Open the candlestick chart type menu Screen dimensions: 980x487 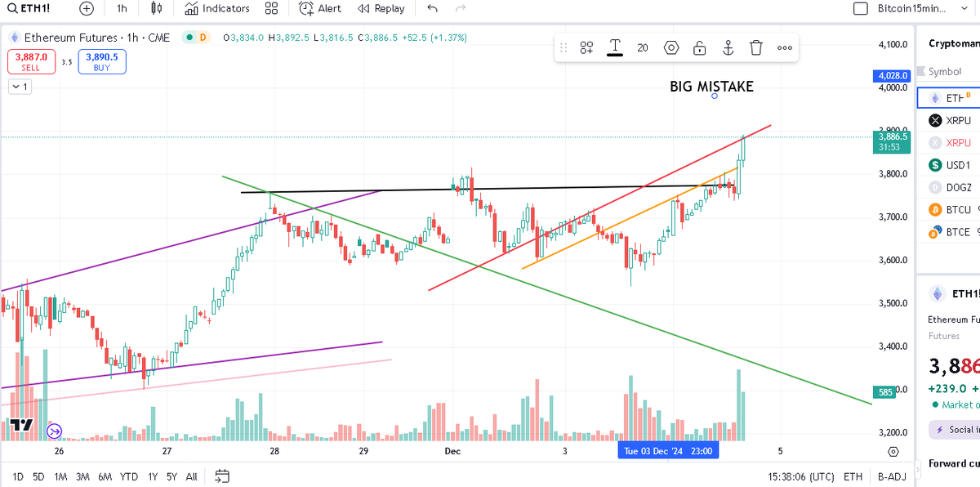(157, 8)
